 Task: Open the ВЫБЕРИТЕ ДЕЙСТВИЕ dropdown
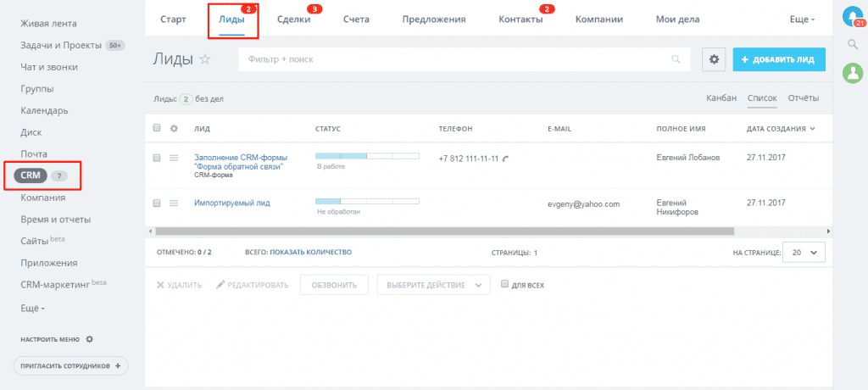tap(433, 285)
